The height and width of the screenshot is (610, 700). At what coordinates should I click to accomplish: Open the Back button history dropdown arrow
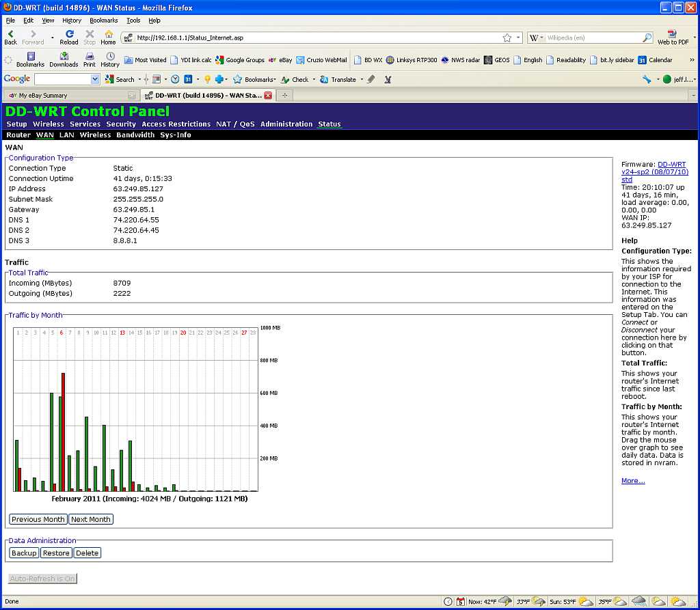pos(53,38)
